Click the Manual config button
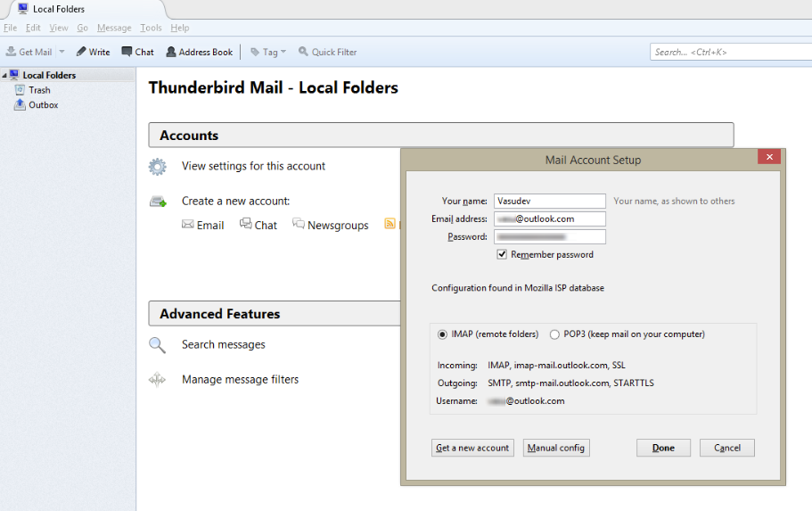Image resolution: width=812 pixels, height=511 pixels. coord(556,448)
